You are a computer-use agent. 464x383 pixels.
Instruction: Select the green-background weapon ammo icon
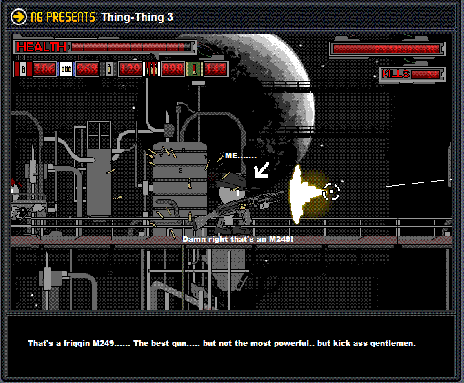tap(195, 69)
